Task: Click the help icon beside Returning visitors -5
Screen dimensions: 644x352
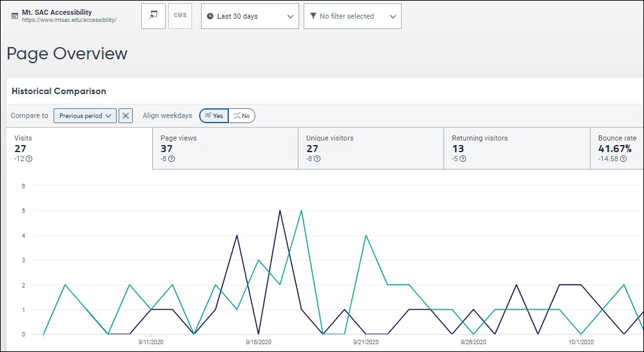Action: pyautogui.click(x=463, y=159)
